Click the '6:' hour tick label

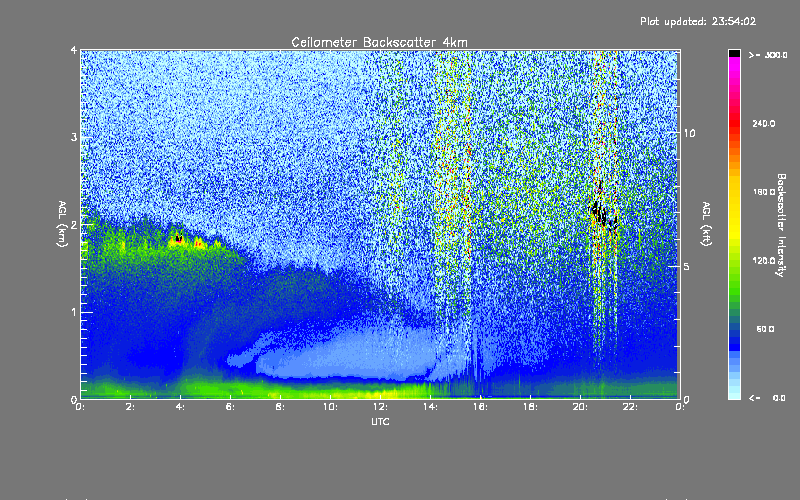coord(231,407)
